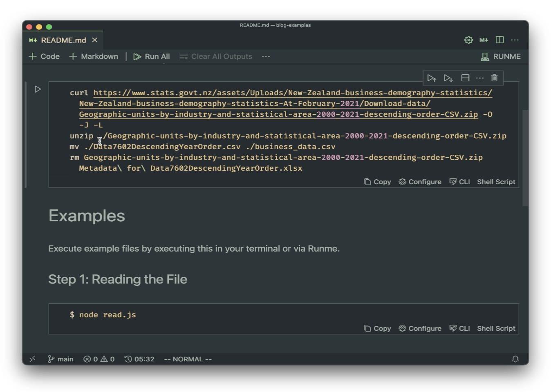Open markdown preview M icon
The image size is (551, 392).
[x=484, y=40]
